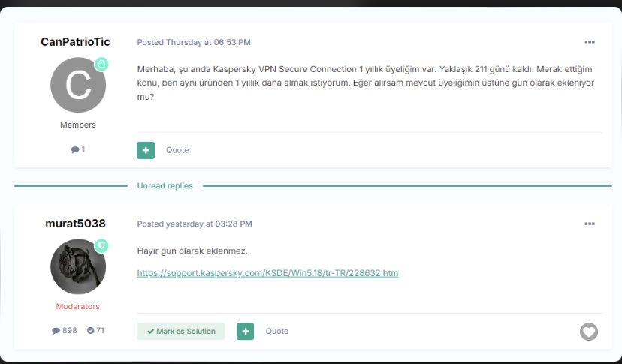Click green plus multiquote on murat5038's reply
The height and width of the screenshot is (364, 622).
pyautogui.click(x=245, y=332)
